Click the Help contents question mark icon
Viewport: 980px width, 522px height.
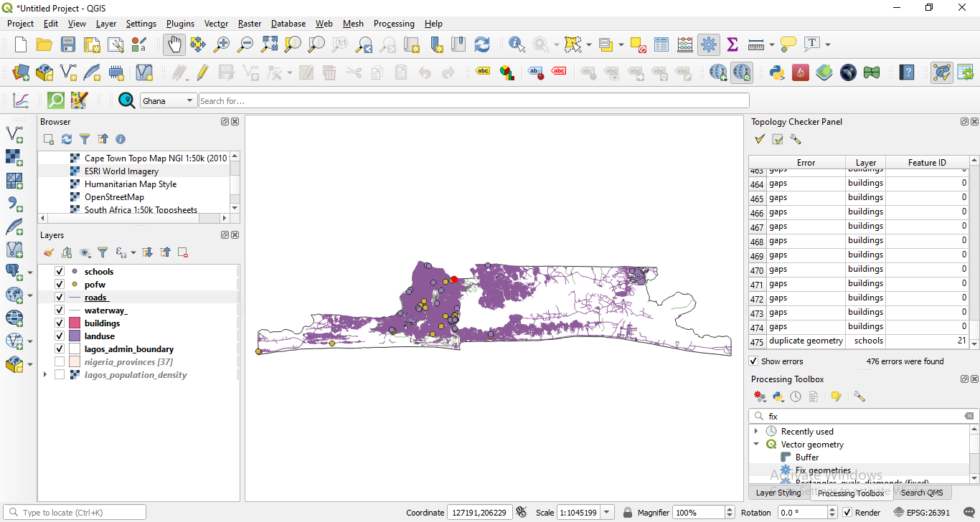908,72
